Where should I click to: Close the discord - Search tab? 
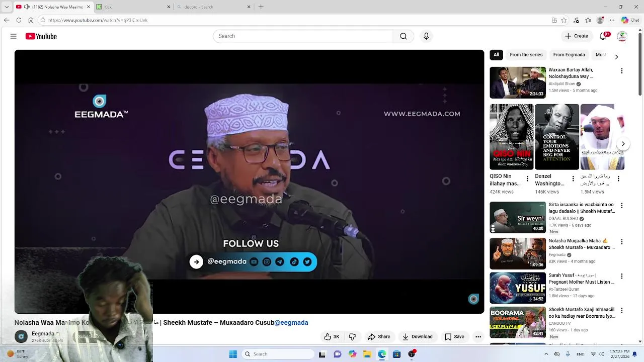(249, 7)
